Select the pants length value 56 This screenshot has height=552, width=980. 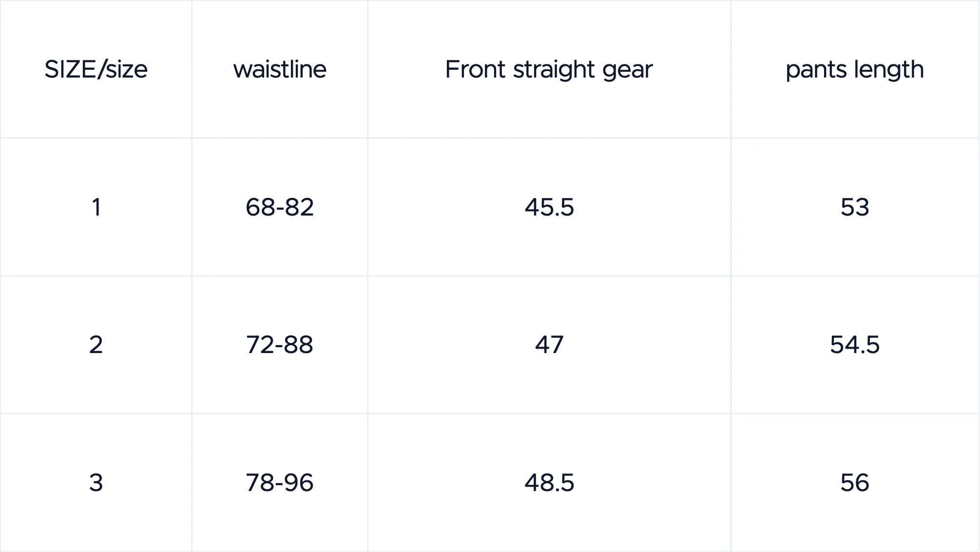(x=855, y=483)
